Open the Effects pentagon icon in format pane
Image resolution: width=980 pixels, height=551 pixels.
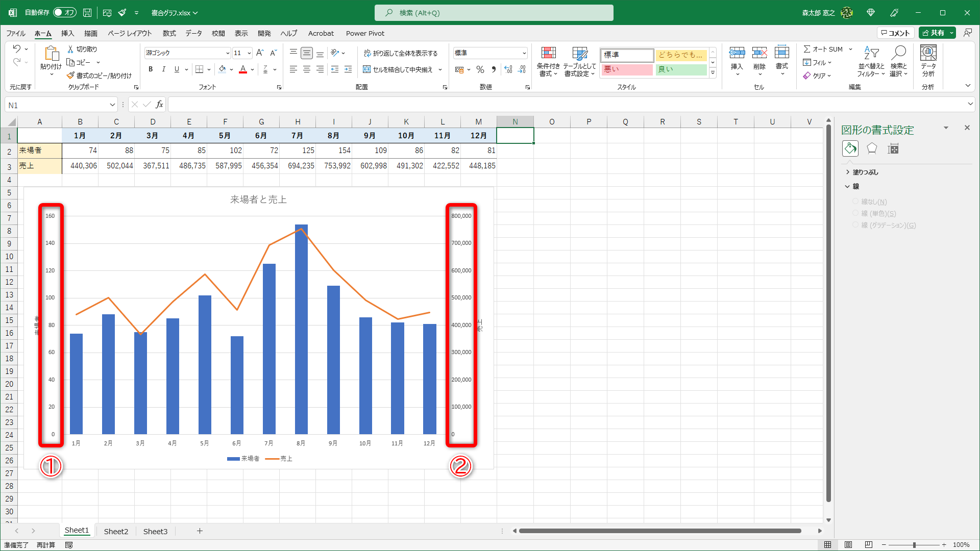[872, 148]
